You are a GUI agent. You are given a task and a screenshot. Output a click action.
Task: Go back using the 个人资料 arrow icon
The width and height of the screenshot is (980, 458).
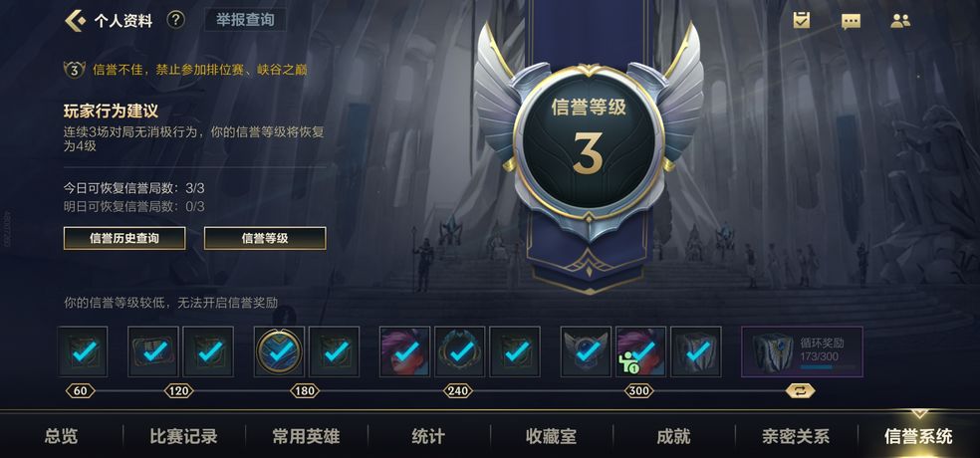75,21
